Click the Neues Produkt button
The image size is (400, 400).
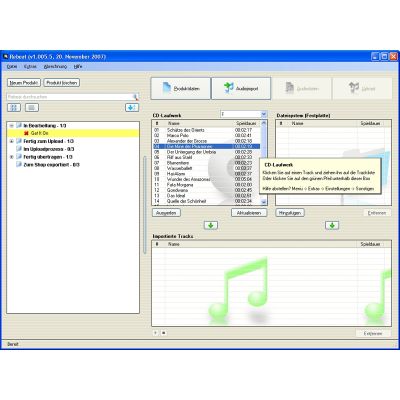tap(24, 83)
